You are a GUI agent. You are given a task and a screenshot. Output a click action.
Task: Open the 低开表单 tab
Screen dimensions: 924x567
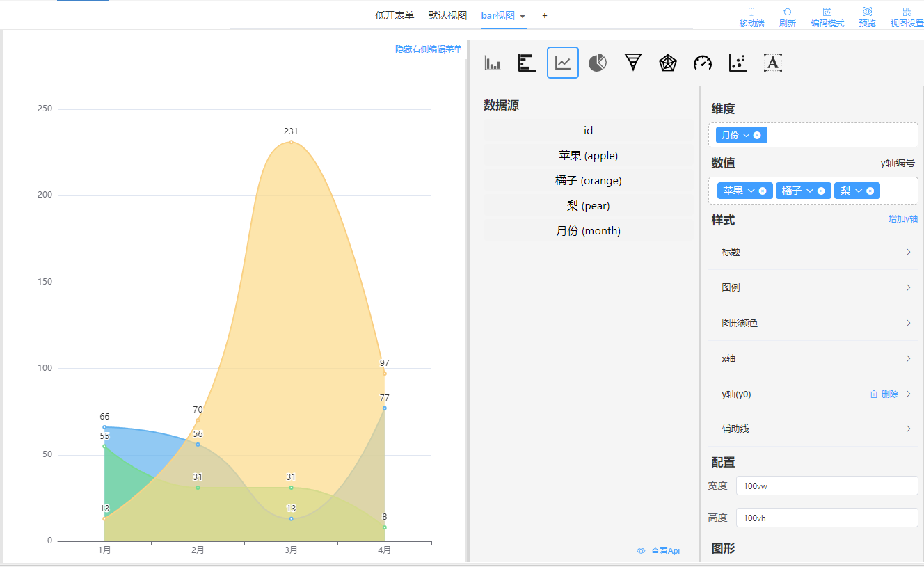tap(395, 15)
